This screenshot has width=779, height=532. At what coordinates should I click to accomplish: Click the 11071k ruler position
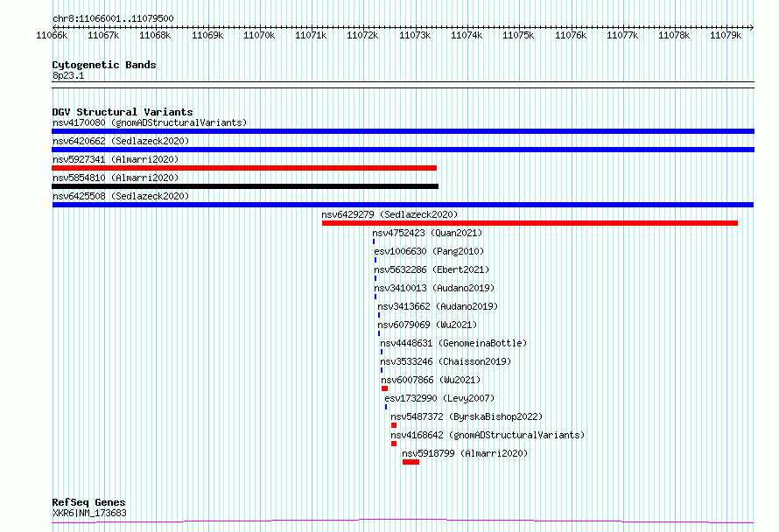tap(311, 35)
